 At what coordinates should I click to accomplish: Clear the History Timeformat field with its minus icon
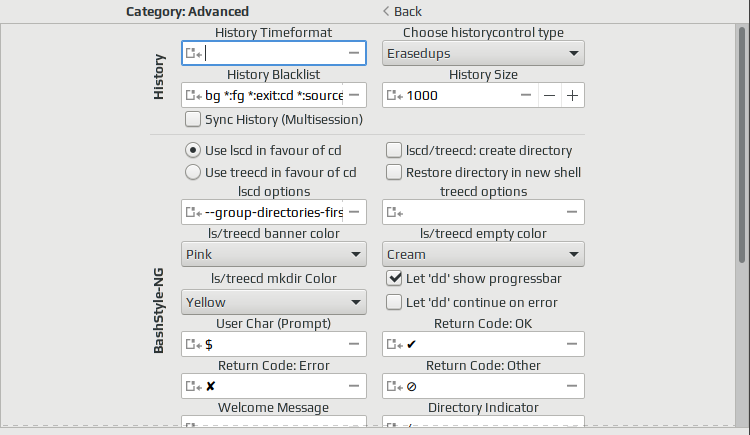coord(354,53)
